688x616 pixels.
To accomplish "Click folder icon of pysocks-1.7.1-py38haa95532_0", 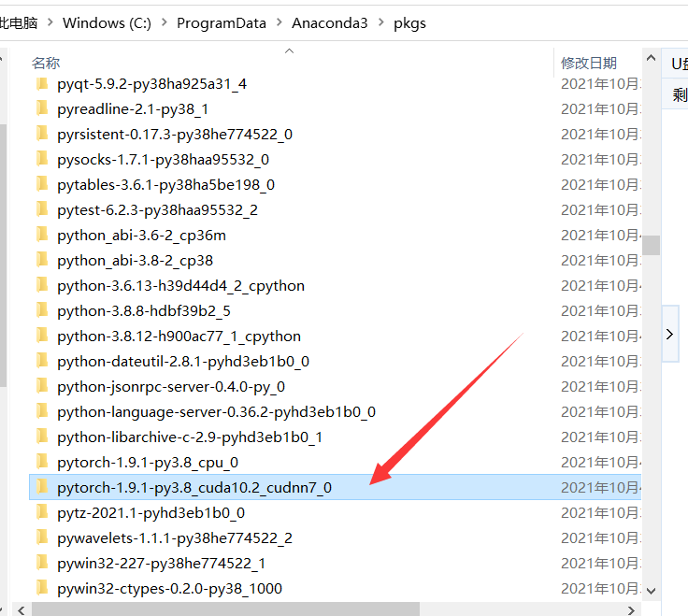I will pos(42,159).
